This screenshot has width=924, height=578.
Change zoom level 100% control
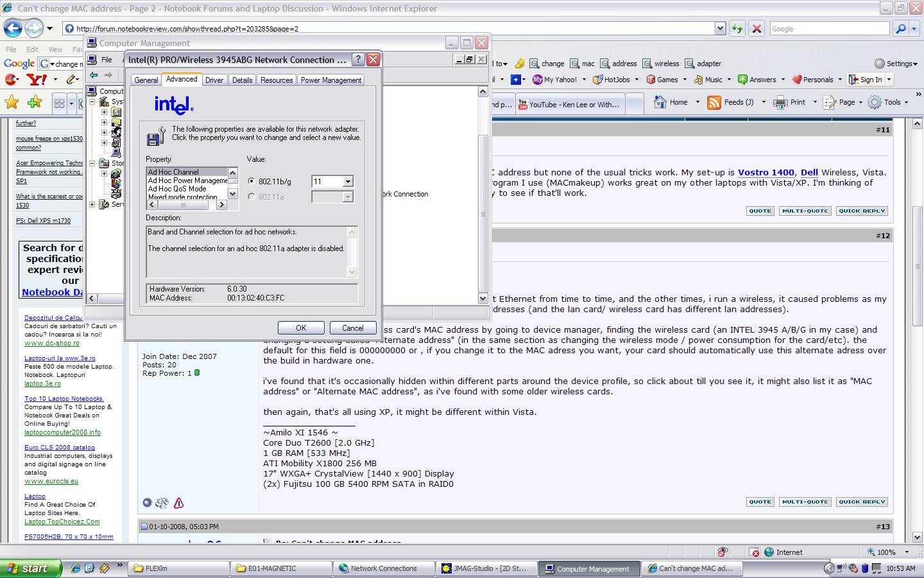(888, 552)
